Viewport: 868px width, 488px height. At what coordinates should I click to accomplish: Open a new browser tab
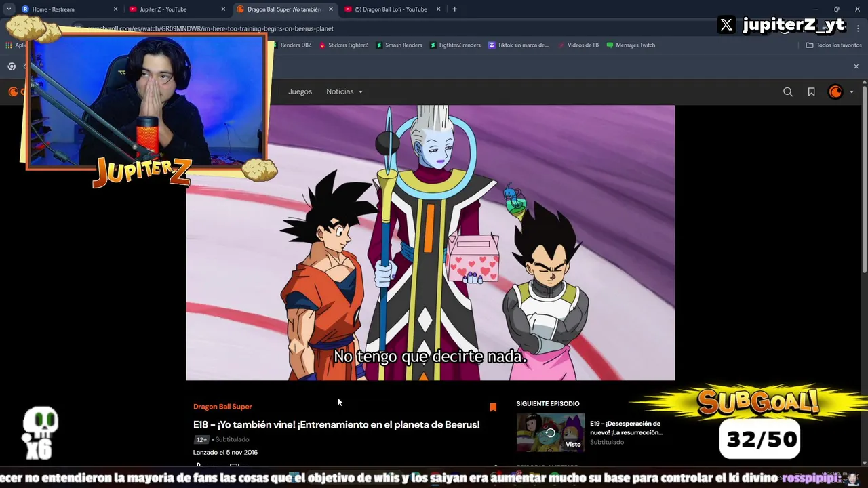[454, 9]
